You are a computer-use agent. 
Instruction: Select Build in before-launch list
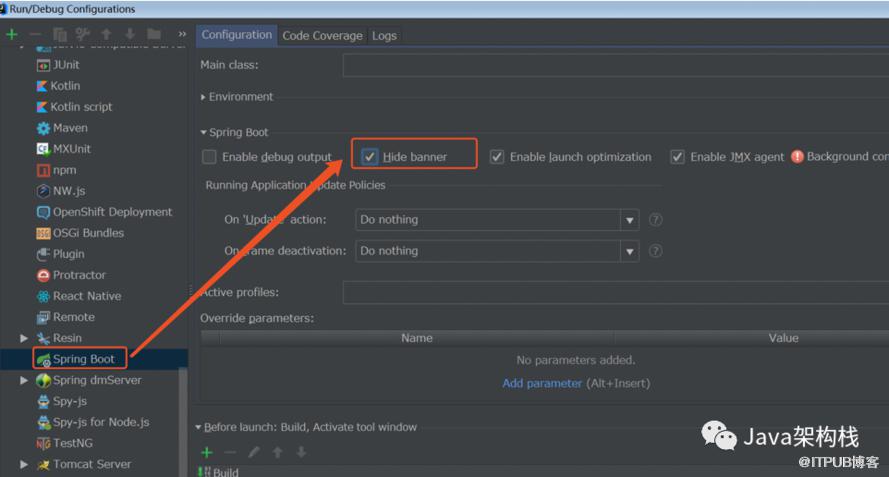click(220, 472)
